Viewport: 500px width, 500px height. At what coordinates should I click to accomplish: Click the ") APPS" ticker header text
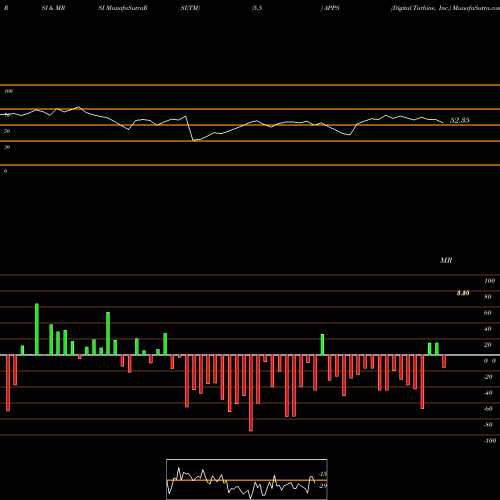pyautogui.click(x=330, y=8)
